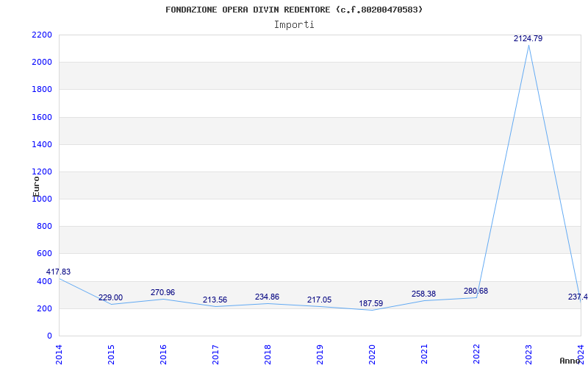Click the 0 y-axis tick label
The image size is (588, 368).
pyautogui.click(x=49, y=336)
